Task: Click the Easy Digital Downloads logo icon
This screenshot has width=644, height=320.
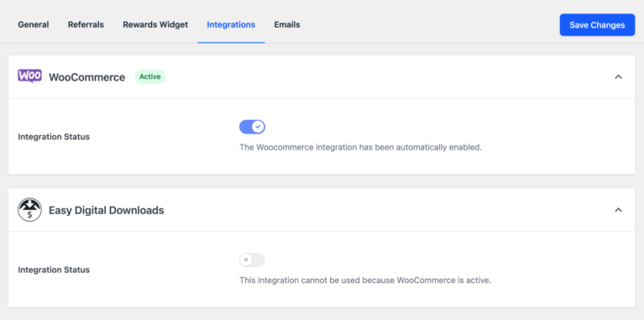Action: click(29, 210)
